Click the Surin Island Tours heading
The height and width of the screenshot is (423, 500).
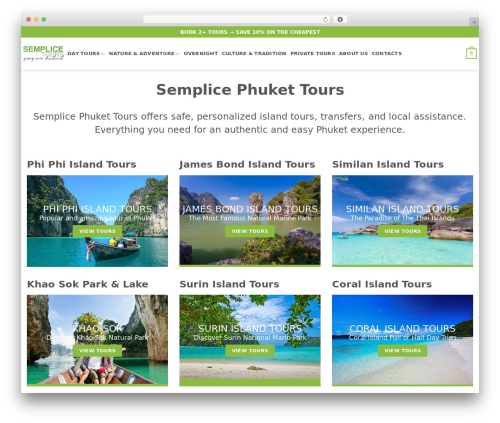coord(229,284)
